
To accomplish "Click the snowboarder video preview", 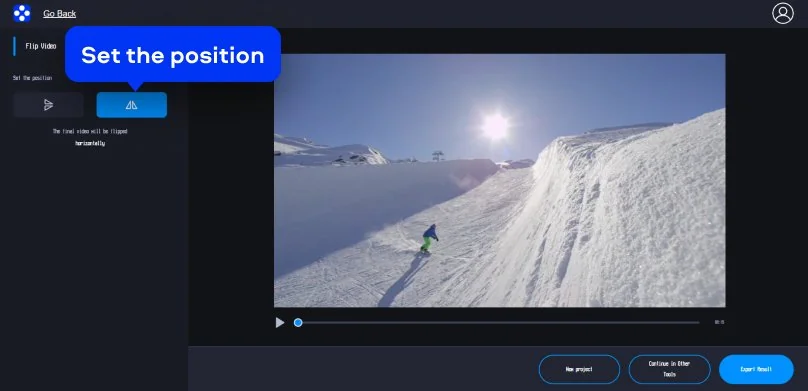I will (x=499, y=180).
